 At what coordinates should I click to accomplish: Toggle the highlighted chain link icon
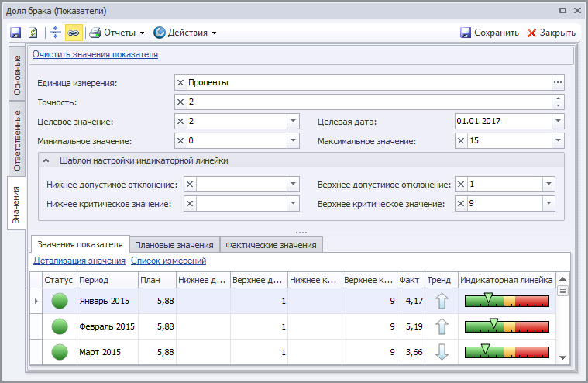[74, 33]
